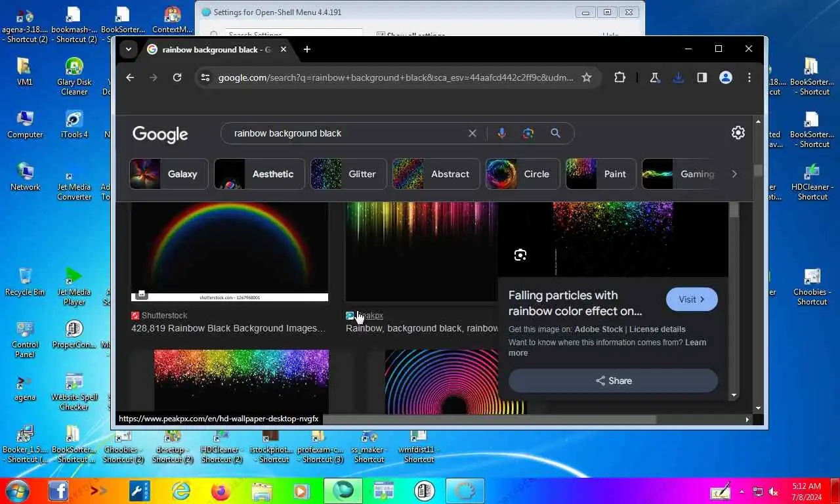Click the Share button in preview panel
This screenshot has height=504, width=840.
click(x=613, y=381)
